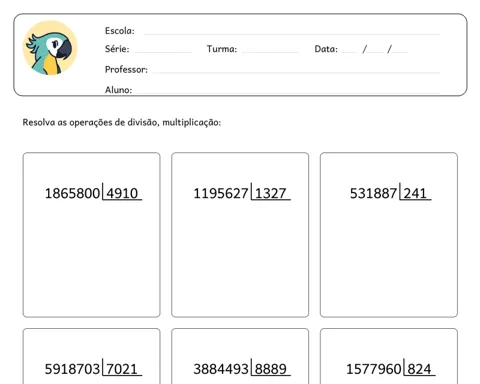Click the dividend 531887
The height and width of the screenshot is (384, 480).
(x=373, y=193)
